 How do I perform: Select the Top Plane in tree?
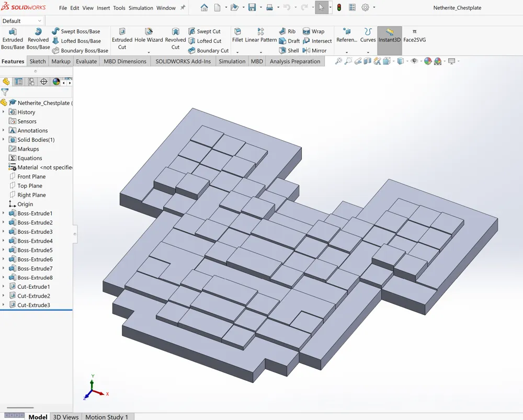point(29,186)
